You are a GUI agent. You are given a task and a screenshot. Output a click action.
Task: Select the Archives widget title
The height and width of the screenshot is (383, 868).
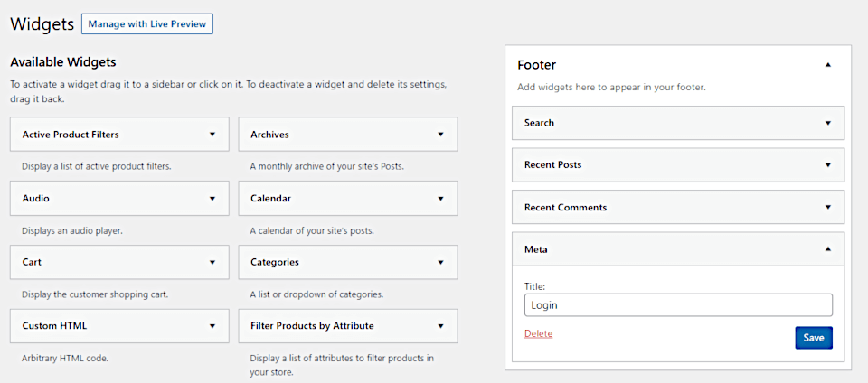269,135
